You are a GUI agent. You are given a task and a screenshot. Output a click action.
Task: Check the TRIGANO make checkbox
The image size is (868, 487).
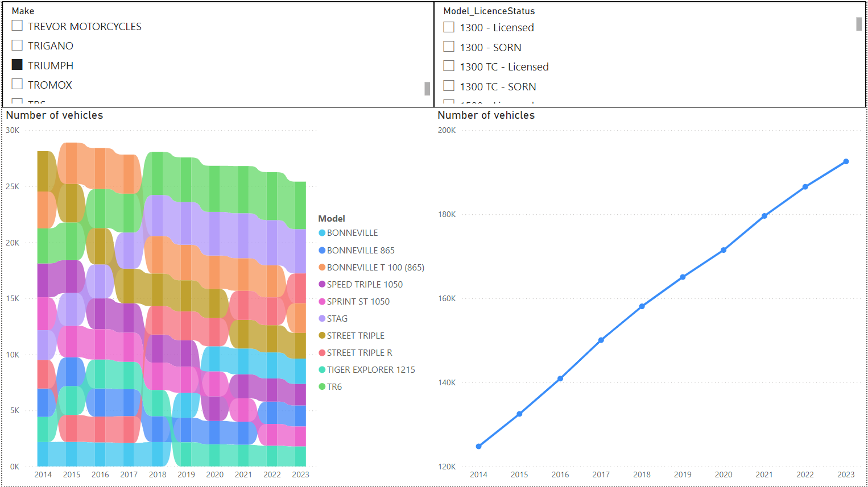pos(17,45)
